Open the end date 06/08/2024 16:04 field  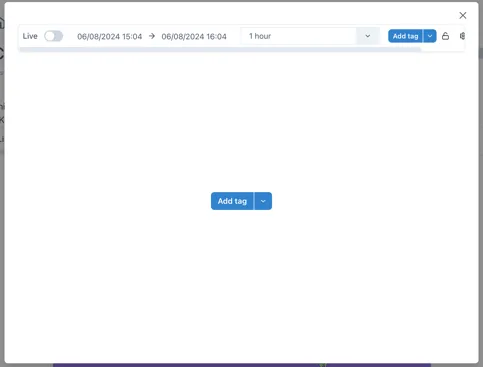tap(194, 36)
